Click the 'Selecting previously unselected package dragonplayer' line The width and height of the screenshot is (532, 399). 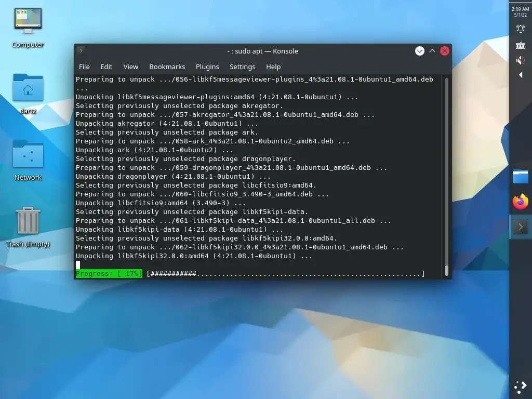click(185, 159)
